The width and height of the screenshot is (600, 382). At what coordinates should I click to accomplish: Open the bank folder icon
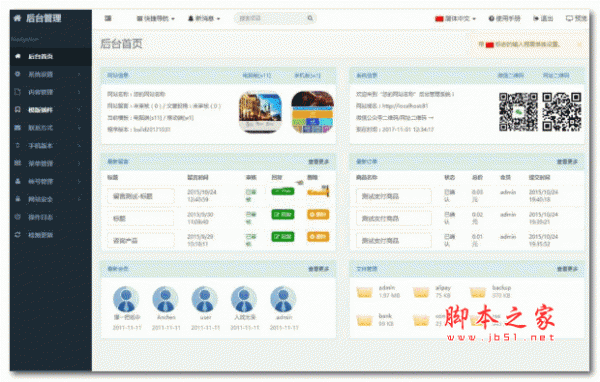click(364, 320)
